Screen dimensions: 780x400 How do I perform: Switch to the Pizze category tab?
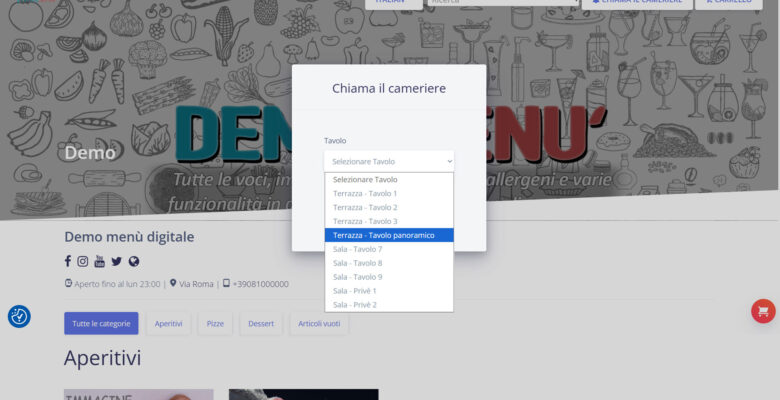click(215, 323)
